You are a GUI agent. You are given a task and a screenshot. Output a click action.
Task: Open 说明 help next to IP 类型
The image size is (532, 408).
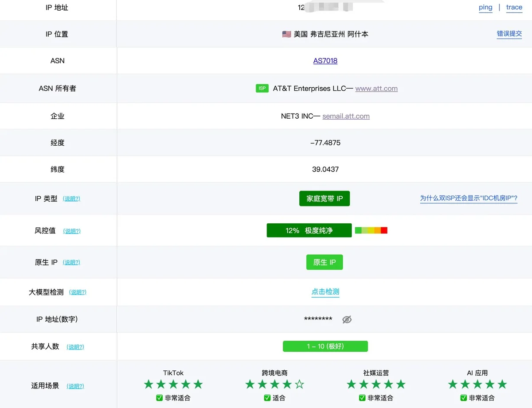(71, 199)
